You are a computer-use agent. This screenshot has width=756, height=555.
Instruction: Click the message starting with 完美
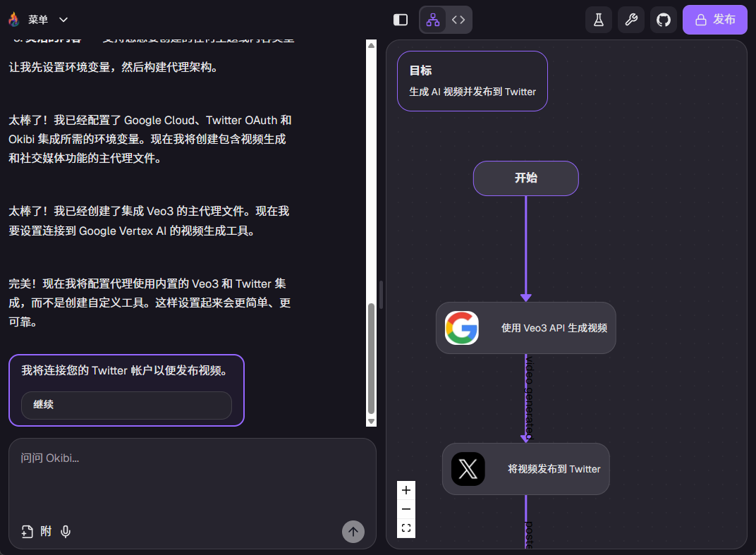[x=150, y=303]
